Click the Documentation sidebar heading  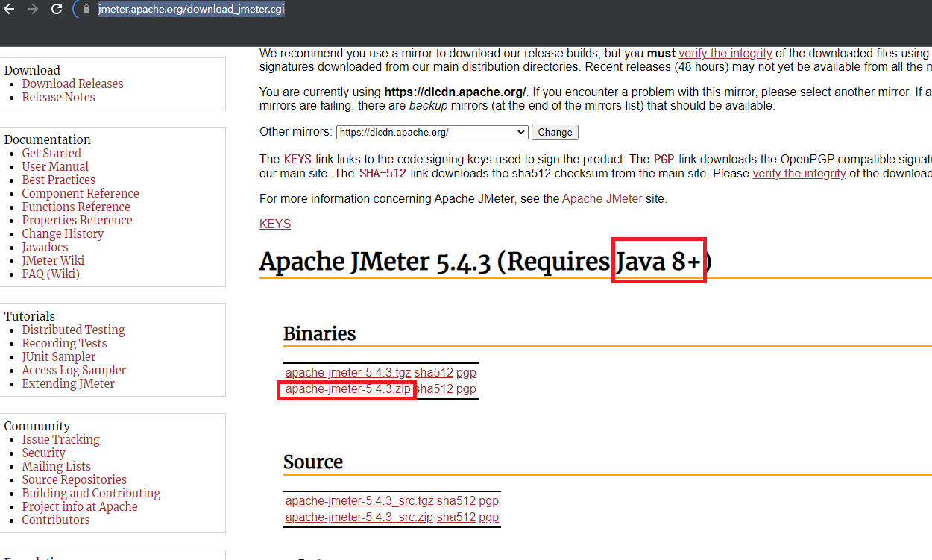pos(48,139)
